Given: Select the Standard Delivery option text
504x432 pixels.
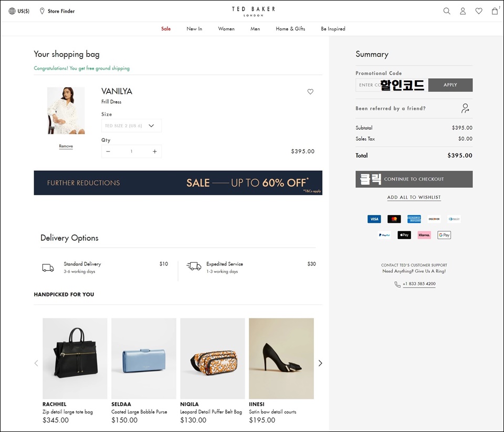Looking at the screenshot, I should click(82, 264).
